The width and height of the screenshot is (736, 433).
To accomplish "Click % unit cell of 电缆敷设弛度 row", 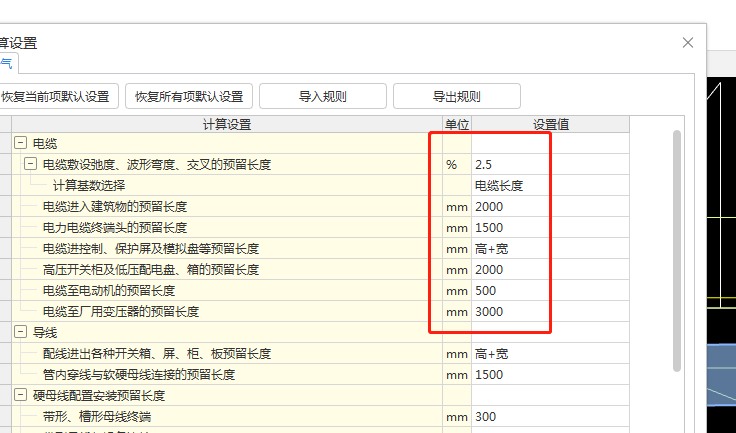I will pos(457,164).
